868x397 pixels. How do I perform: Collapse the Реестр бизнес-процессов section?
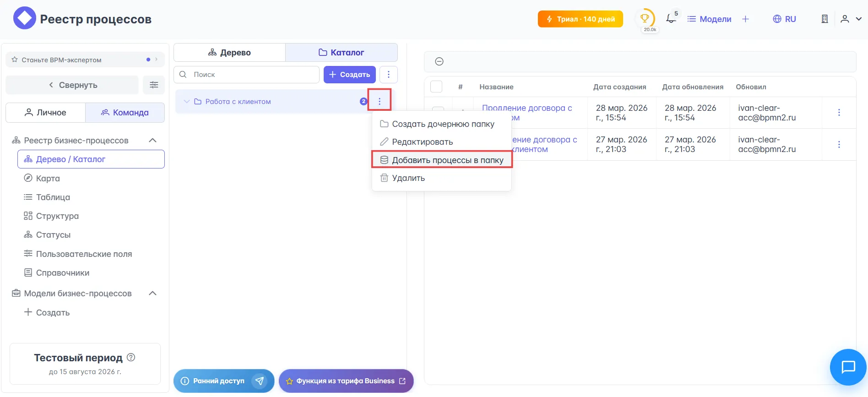click(153, 141)
